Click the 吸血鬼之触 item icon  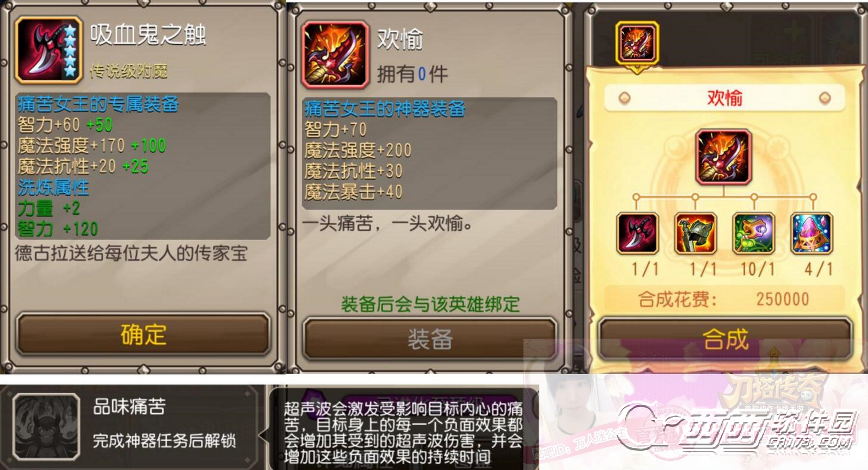click(49, 50)
